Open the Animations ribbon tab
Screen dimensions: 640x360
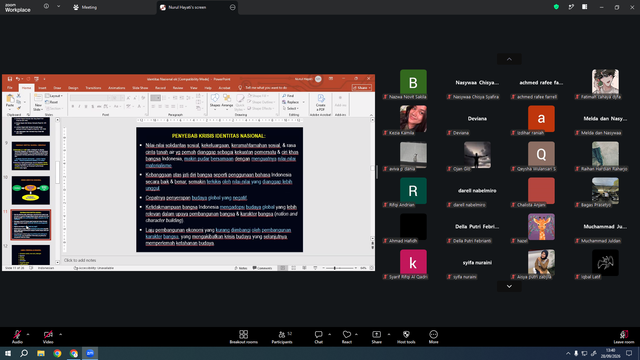pyautogui.click(x=117, y=88)
